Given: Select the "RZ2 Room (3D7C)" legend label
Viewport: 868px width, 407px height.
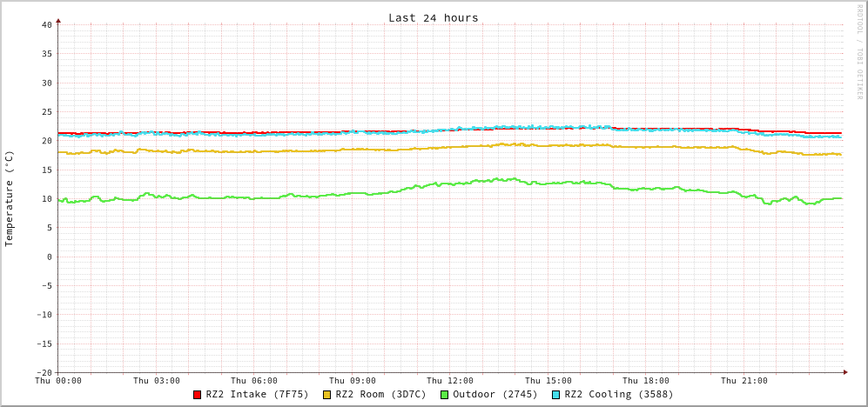Looking at the screenshot, I should point(380,394).
